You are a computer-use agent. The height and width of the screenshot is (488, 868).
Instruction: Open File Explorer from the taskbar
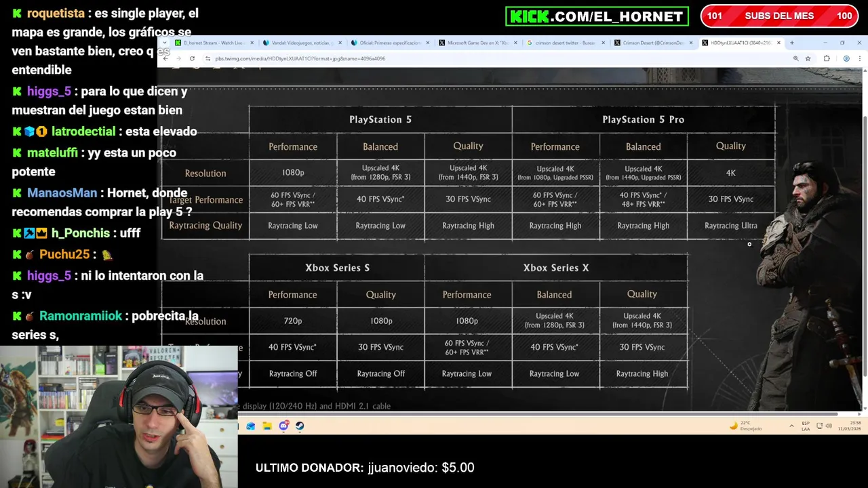tap(267, 426)
